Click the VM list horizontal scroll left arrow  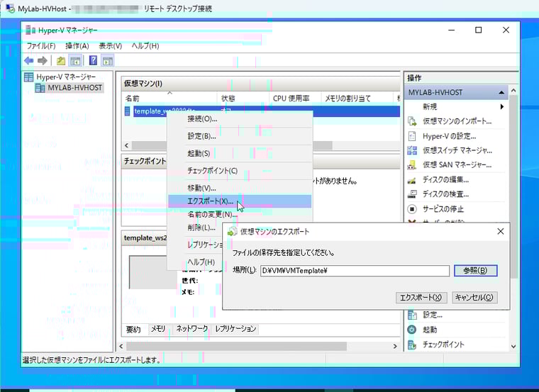click(x=127, y=145)
